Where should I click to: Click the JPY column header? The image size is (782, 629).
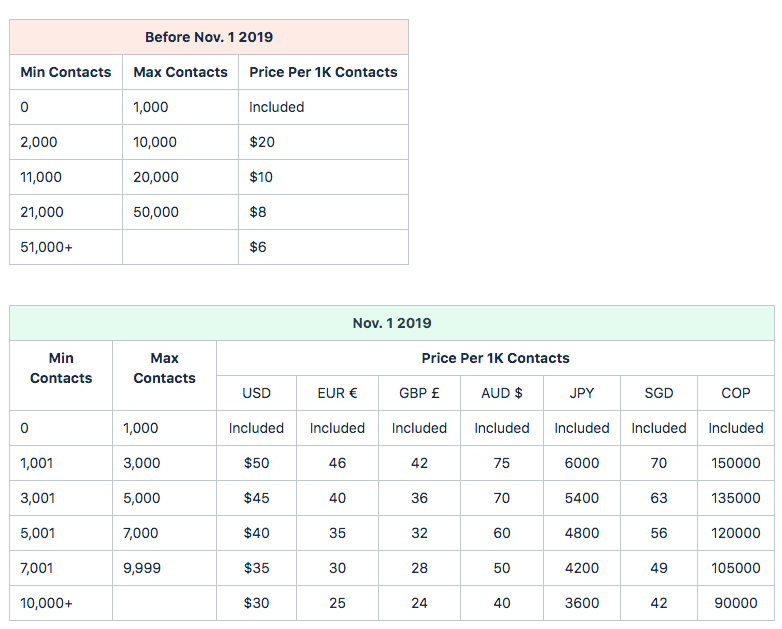click(x=582, y=393)
